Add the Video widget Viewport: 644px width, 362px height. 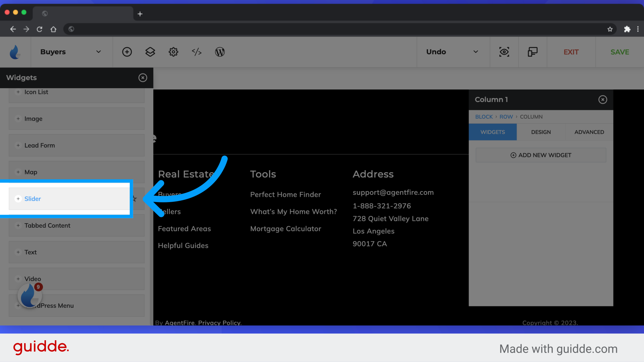click(76, 279)
